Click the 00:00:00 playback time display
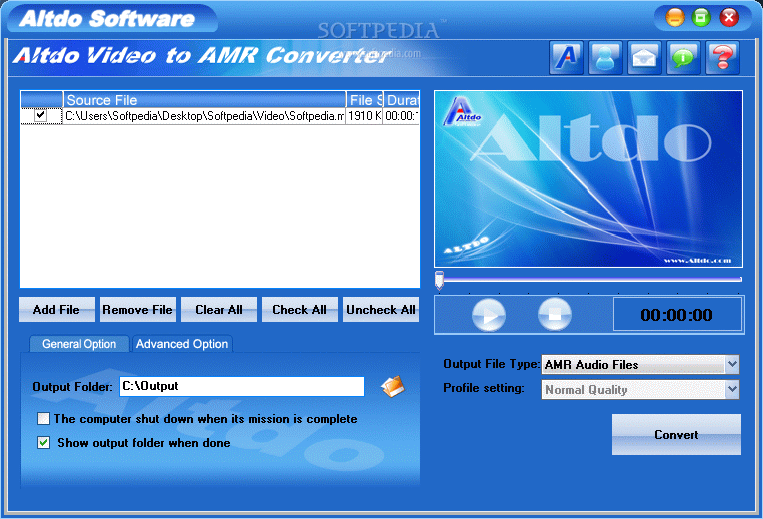Viewport: 763px width, 519px height. tap(677, 315)
